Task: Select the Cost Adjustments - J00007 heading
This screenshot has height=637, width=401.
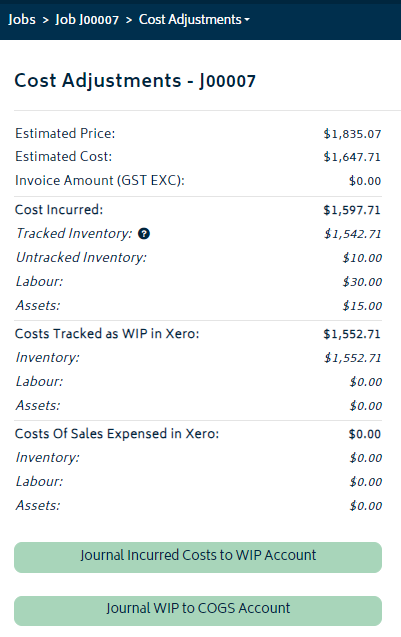Action: coord(135,80)
